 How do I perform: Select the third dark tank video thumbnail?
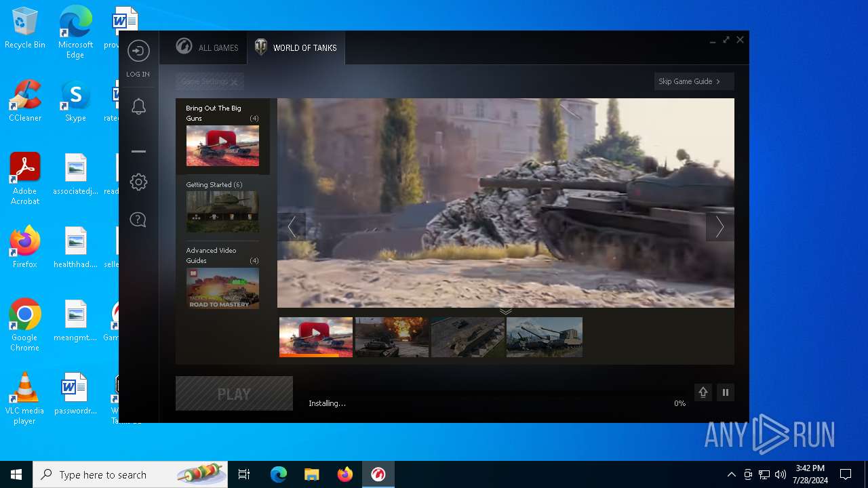[x=468, y=337]
